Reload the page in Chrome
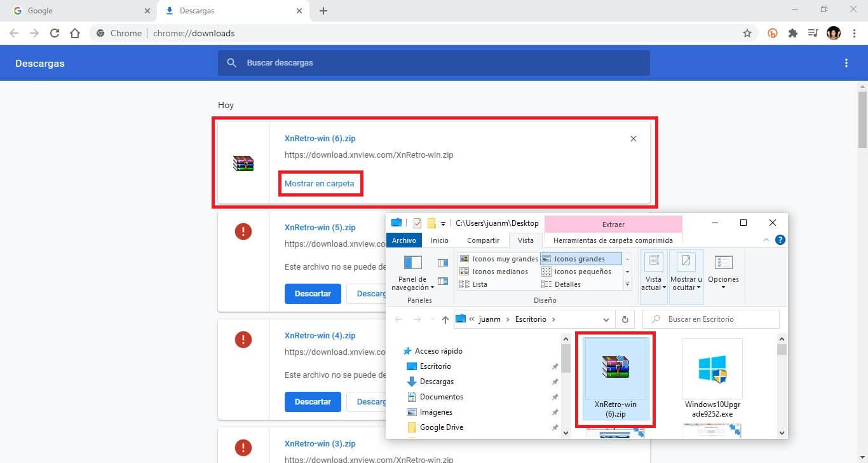The image size is (868, 463). point(55,34)
